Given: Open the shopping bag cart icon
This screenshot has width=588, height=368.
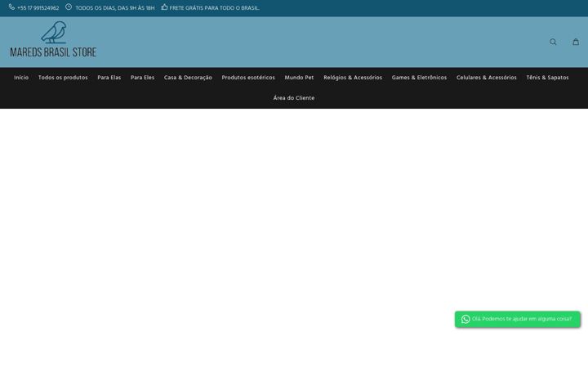Looking at the screenshot, I should coord(576,42).
